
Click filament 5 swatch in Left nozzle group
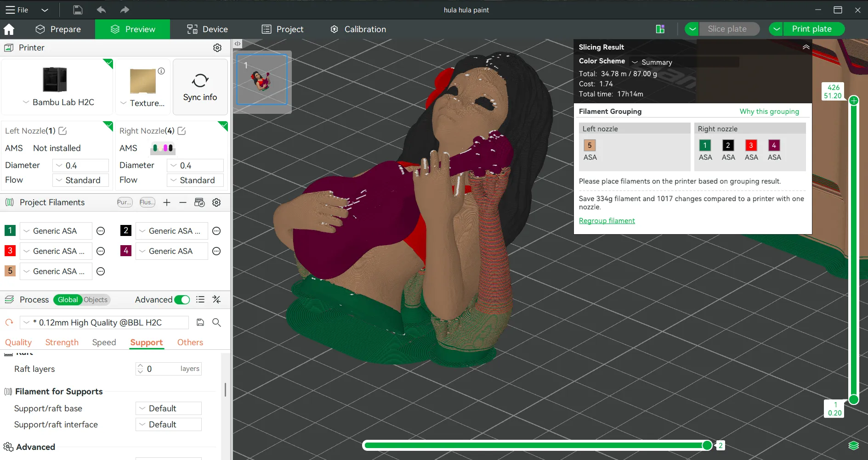[x=590, y=146]
